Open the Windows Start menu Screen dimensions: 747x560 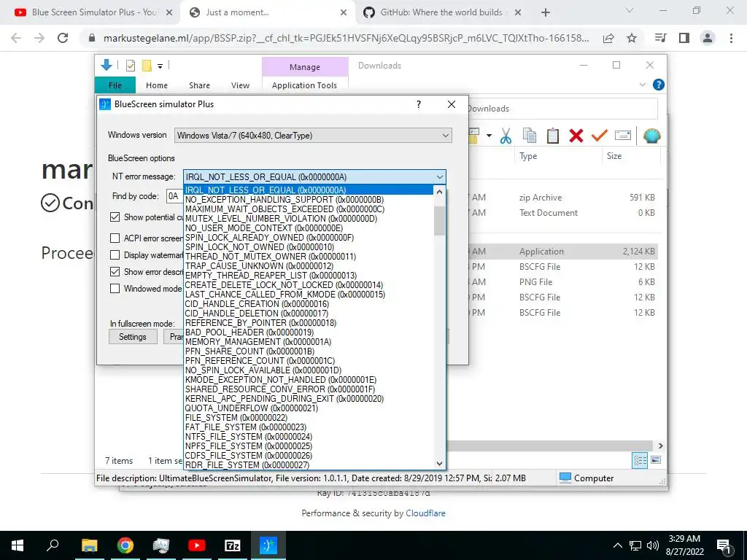[x=18, y=545]
